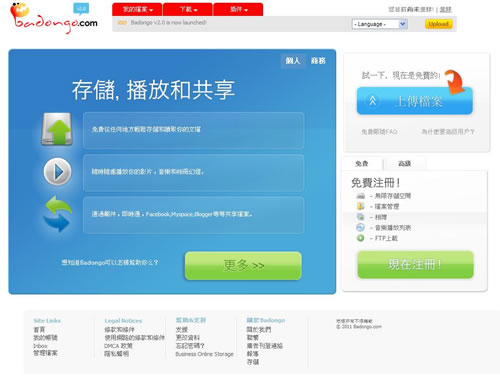
Task: Open the Language combo box
Action: (380, 24)
